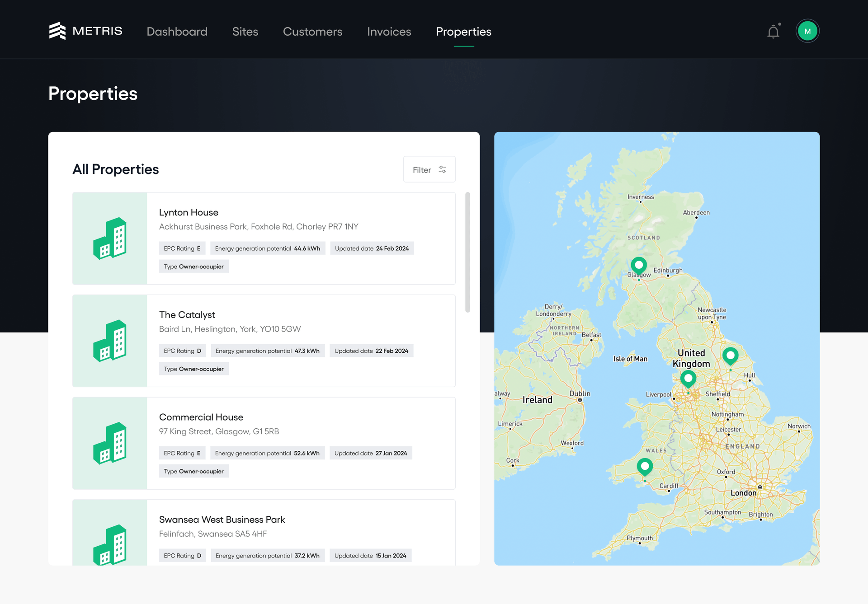Select the map pin near Swansea in Wales
This screenshot has height=604, width=868.
click(645, 467)
